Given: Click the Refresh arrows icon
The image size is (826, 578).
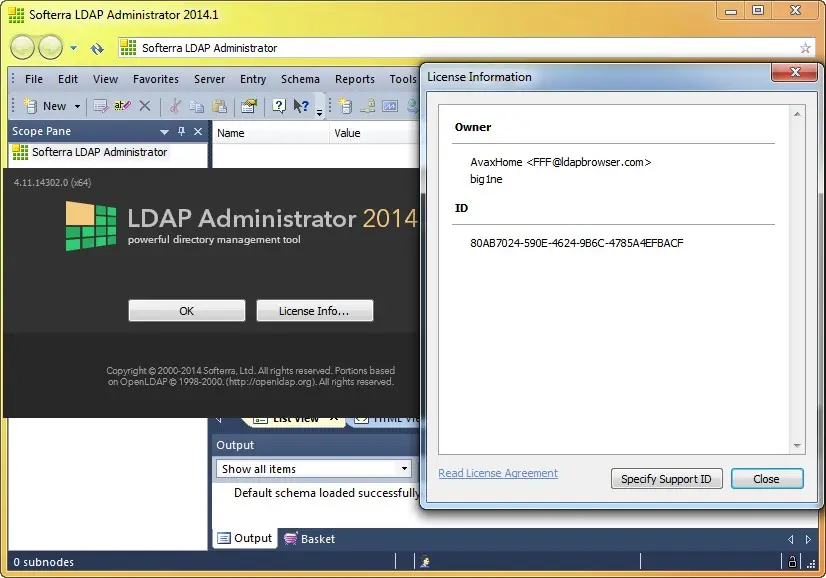Looking at the screenshot, I should click(97, 49).
